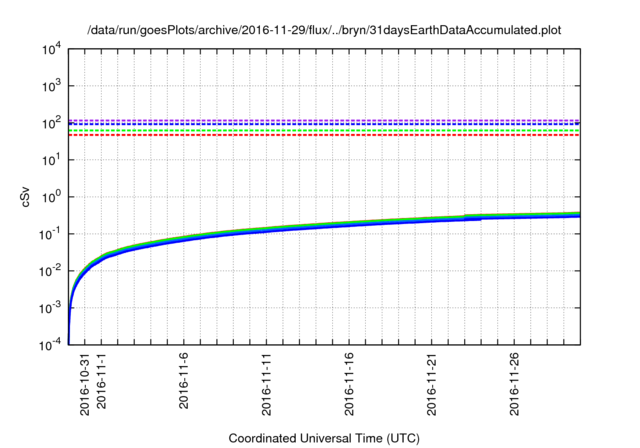
Task: Click the 10^-2 y-axis tick label
Action: pos(50,271)
